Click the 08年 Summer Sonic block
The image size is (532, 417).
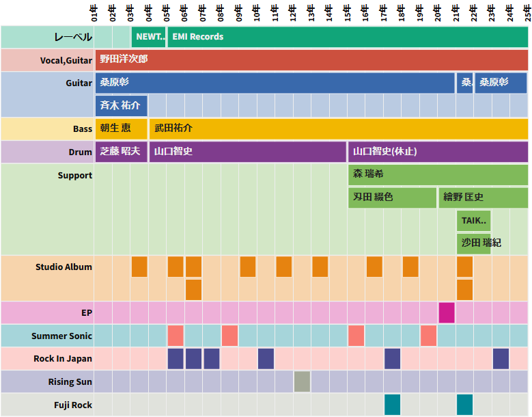click(x=229, y=336)
